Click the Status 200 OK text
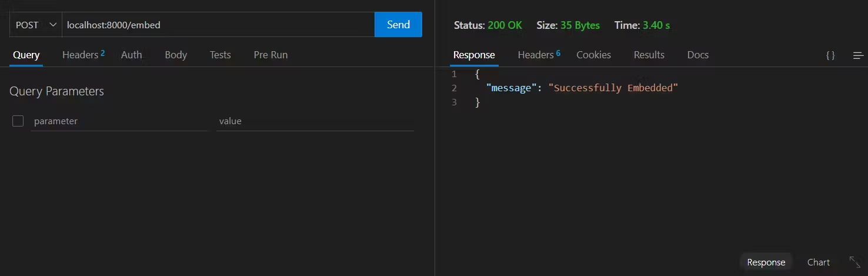This screenshot has width=868, height=276. [x=488, y=25]
